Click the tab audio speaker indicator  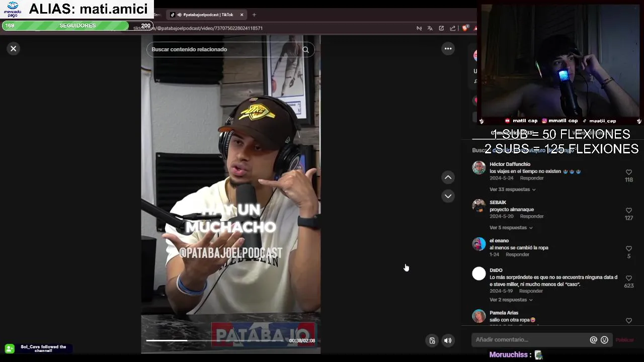[x=179, y=15]
